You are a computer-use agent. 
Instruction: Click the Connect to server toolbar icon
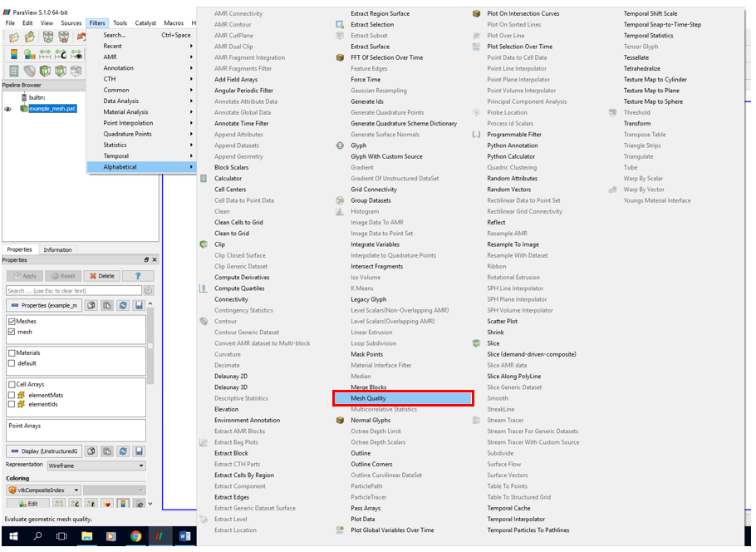[47, 37]
